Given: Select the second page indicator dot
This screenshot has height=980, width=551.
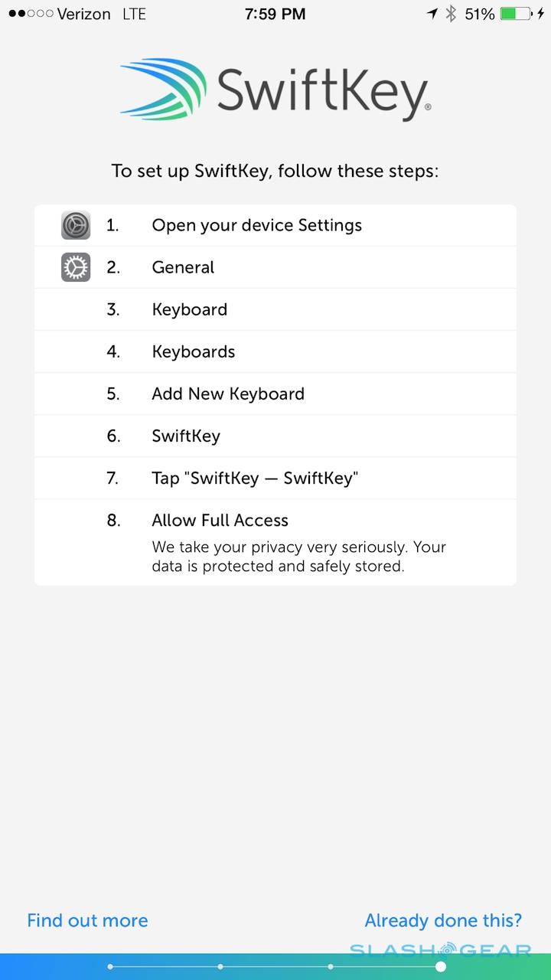Looking at the screenshot, I should 220,967.
